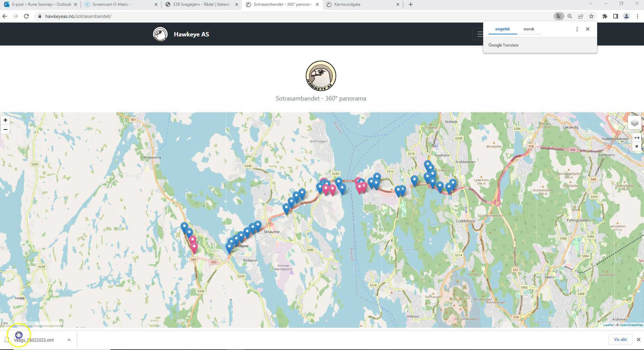This screenshot has width=644, height=350.
Task: Open the three-dot menu in the translate popup
Action: tap(577, 29)
